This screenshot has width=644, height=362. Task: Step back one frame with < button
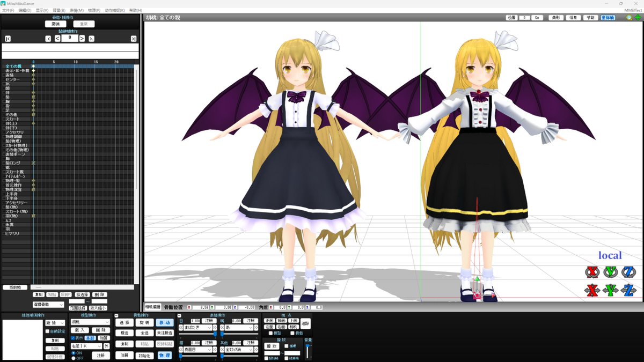pyautogui.click(x=57, y=39)
